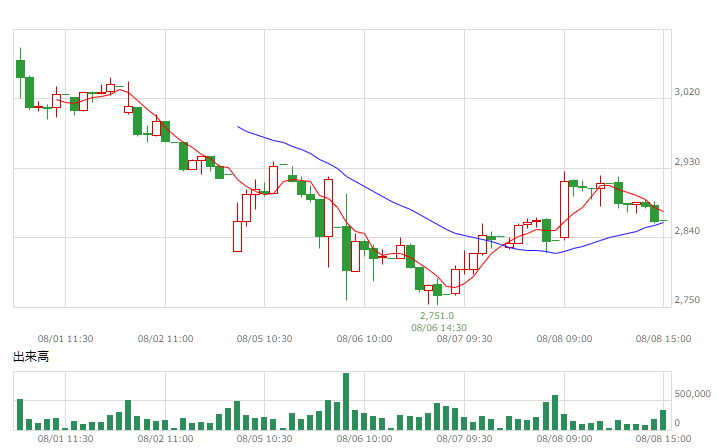Click the 500,000 volume axis label
Image resolution: width=718 pixels, height=448 pixels.
click(692, 394)
